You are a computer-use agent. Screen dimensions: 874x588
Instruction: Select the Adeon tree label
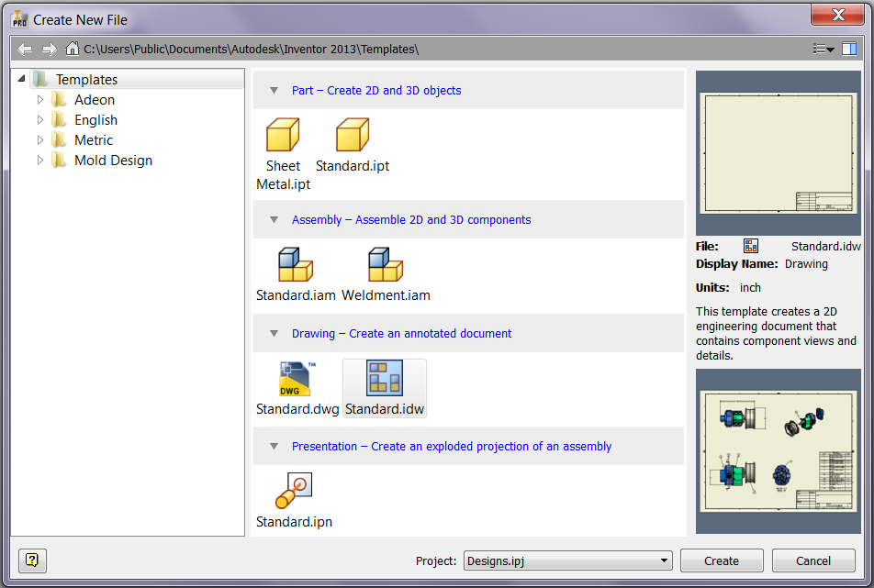click(x=95, y=100)
